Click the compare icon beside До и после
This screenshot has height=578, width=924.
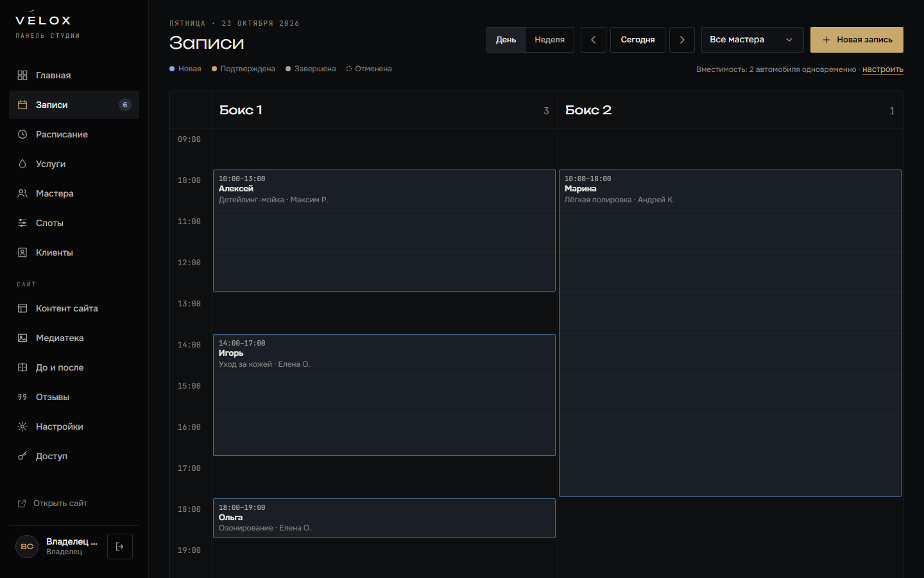22,367
